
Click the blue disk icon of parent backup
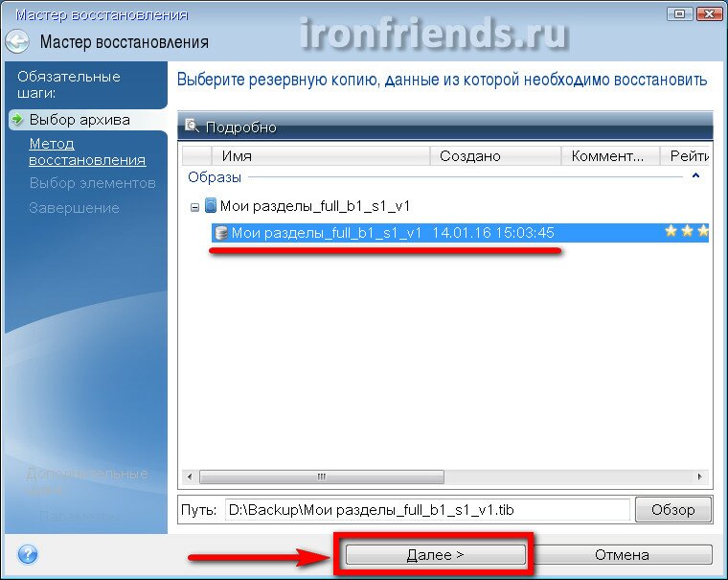pos(211,205)
